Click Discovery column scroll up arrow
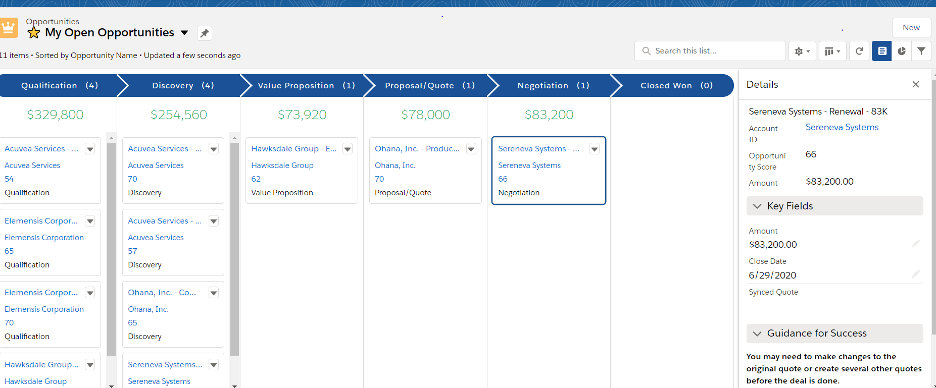 coord(235,137)
